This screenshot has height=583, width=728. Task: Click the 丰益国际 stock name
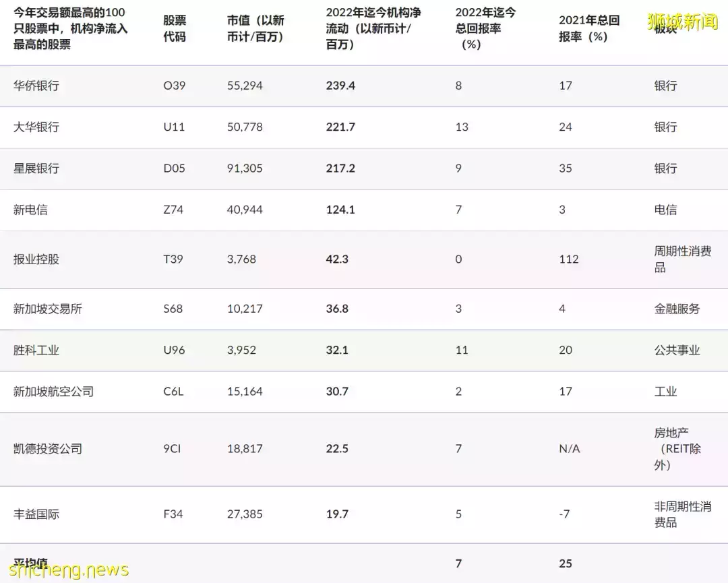tap(36, 515)
